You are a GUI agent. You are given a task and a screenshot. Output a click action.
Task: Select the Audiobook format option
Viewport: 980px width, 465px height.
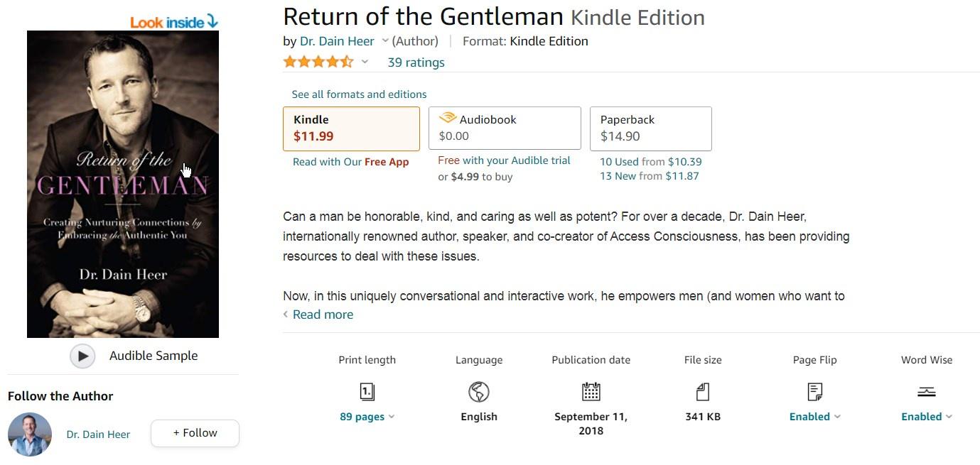505,128
